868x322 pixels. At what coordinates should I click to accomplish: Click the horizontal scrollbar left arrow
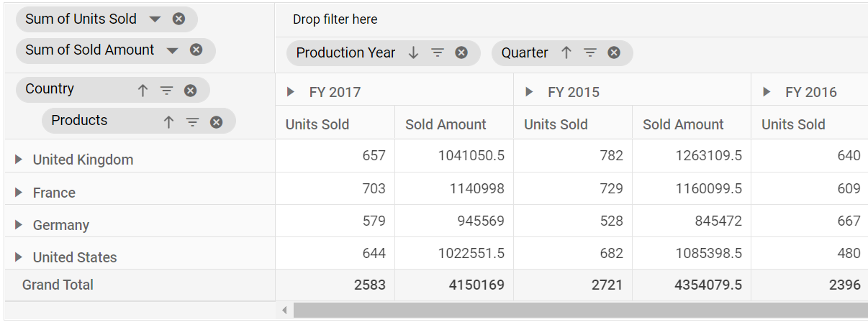pyautogui.click(x=284, y=310)
